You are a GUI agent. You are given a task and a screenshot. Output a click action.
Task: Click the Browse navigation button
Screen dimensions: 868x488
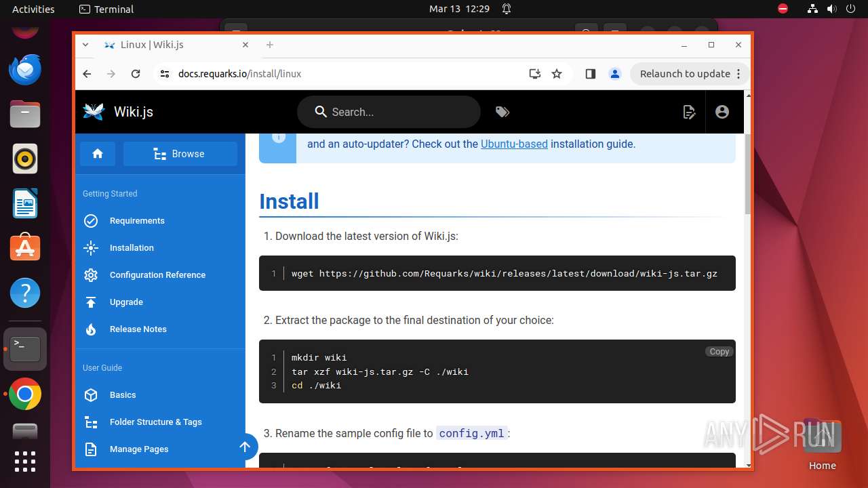(180, 154)
